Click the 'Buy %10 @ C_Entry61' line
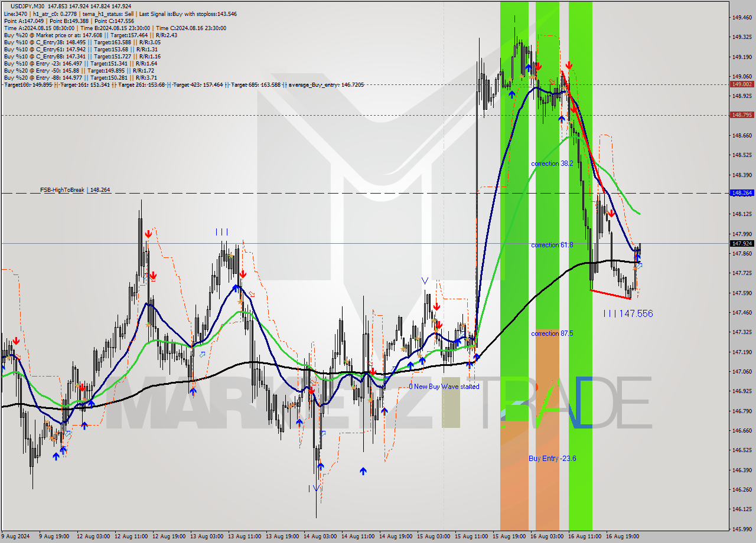Image resolution: width=756 pixels, height=543 pixels. (x=81, y=49)
